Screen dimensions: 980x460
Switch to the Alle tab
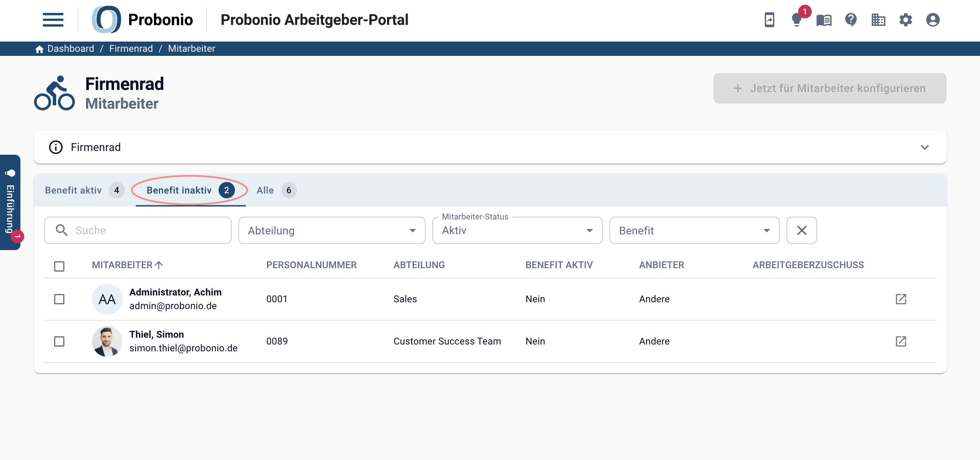tap(276, 190)
